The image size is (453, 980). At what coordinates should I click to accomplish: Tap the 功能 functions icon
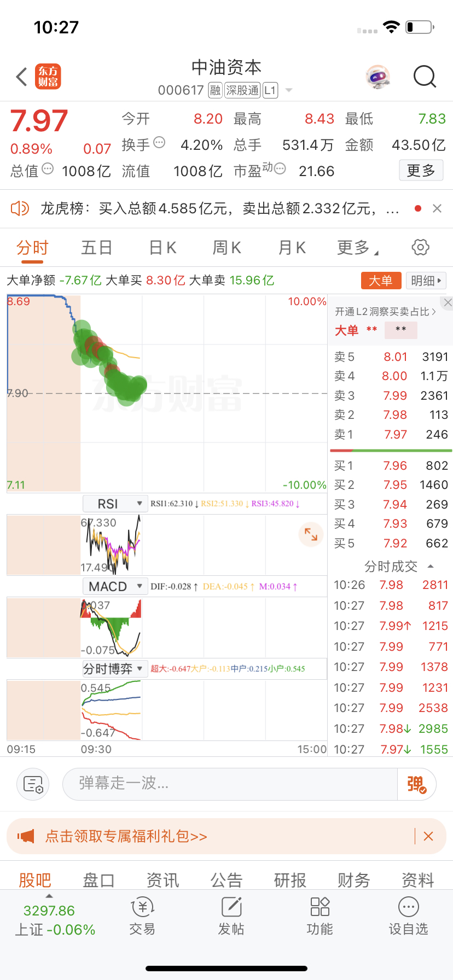pos(320,916)
